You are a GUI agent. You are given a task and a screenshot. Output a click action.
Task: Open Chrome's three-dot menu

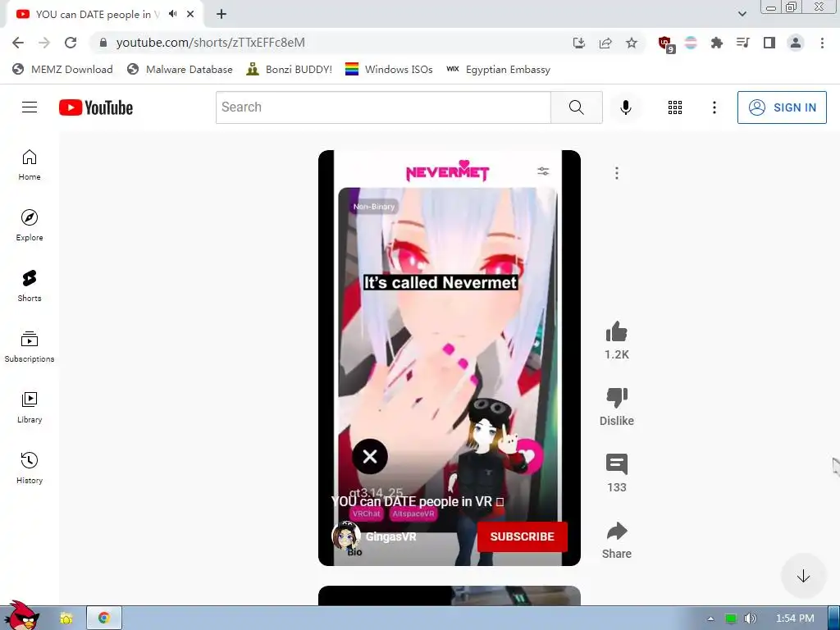822,43
